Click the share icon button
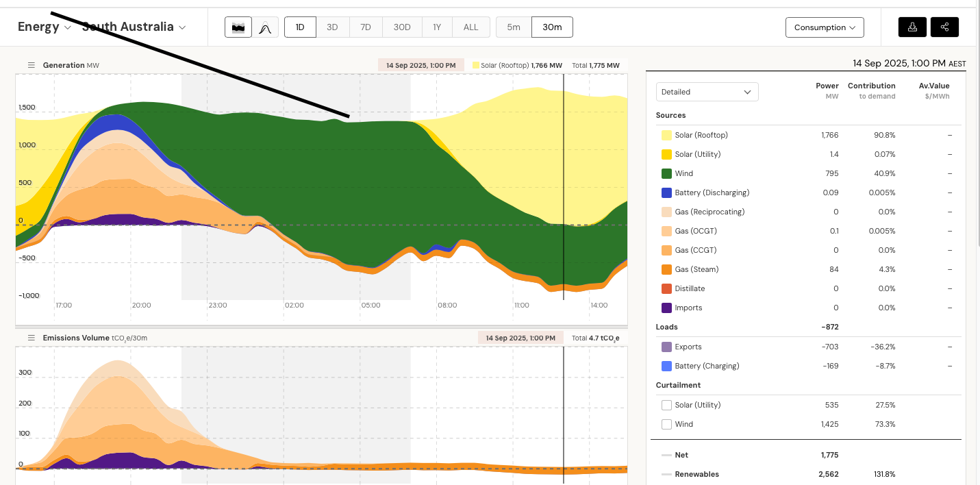 944,27
